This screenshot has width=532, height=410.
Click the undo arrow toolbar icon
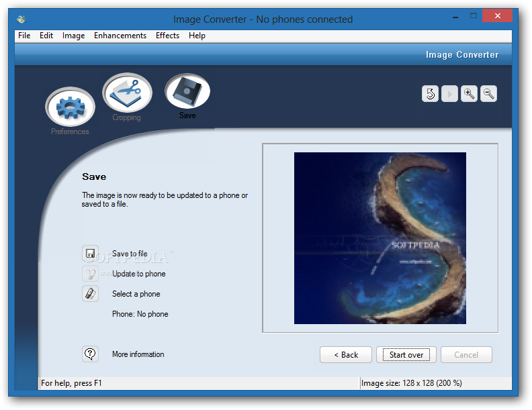[430, 94]
